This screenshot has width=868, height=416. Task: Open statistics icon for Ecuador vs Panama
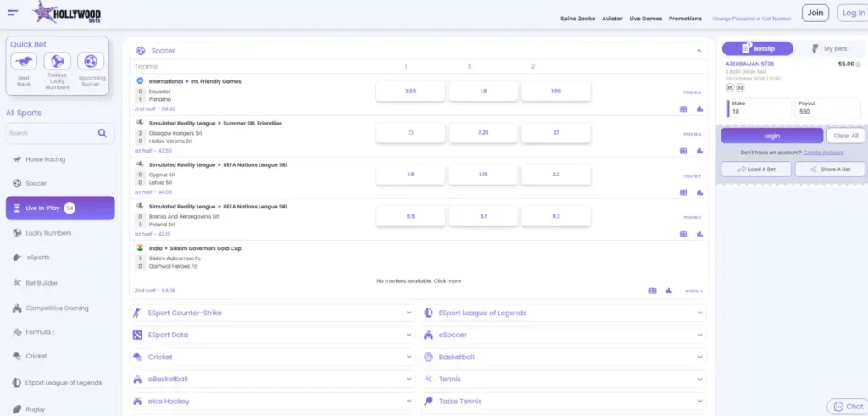point(699,109)
